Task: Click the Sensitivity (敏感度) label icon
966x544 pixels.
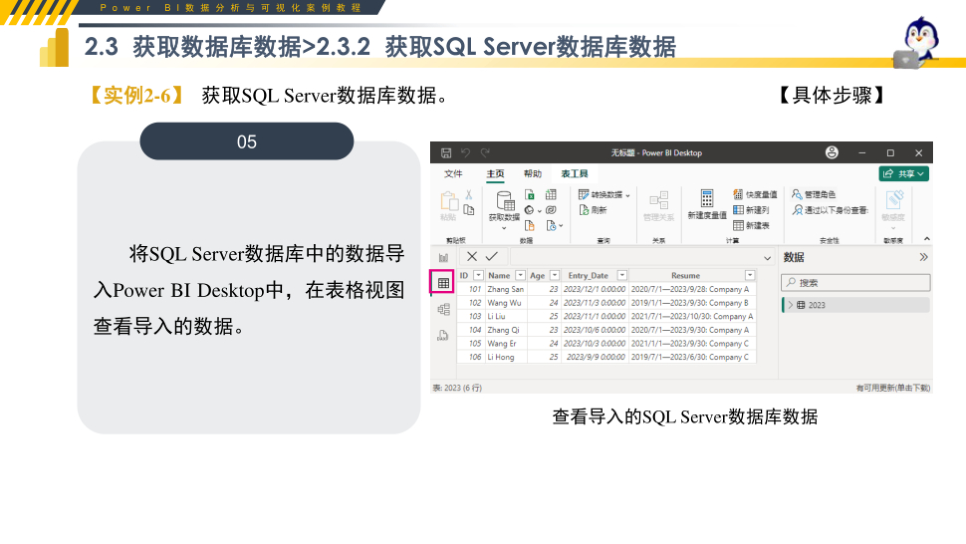Action: point(894,200)
